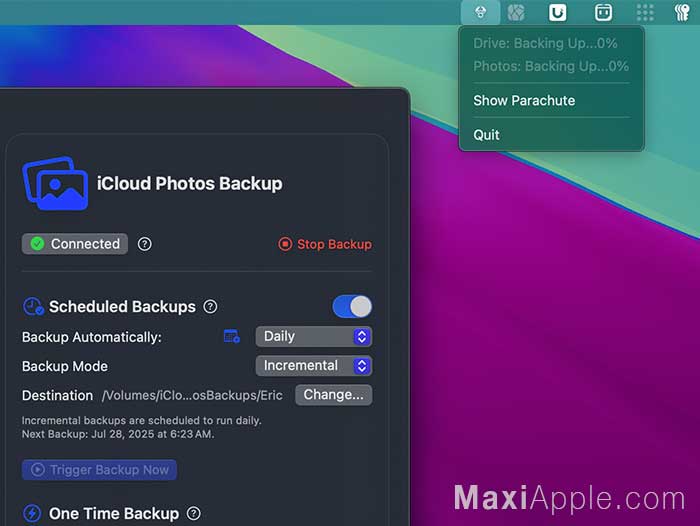Click the iCloud Photos Backup icon
Screen dimensions: 700x526
pyautogui.click(x=55, y=183)
